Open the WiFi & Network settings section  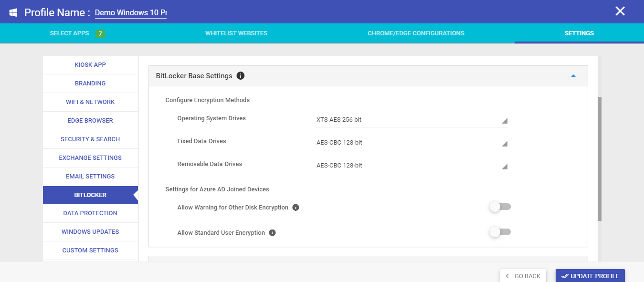tap(90, 102)
